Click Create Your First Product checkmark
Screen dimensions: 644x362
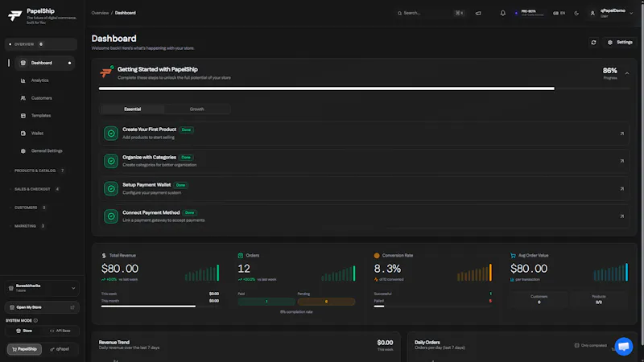tap(111, 134)
